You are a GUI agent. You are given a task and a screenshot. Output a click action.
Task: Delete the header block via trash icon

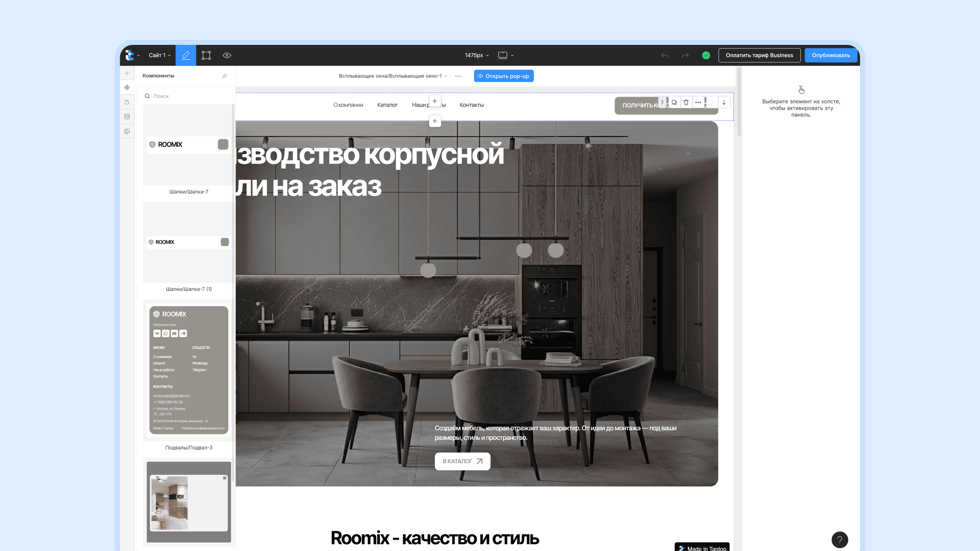(x=686, y=102)
